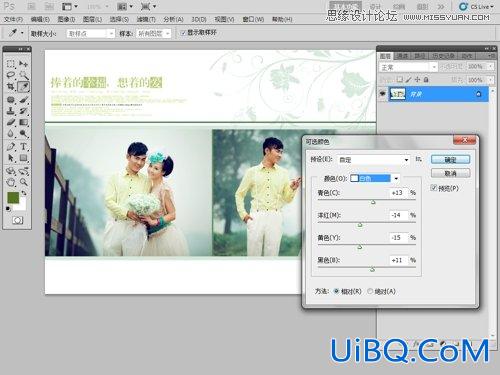
Task: Select the Horizontal Type tool
Action: click(23, 146)
